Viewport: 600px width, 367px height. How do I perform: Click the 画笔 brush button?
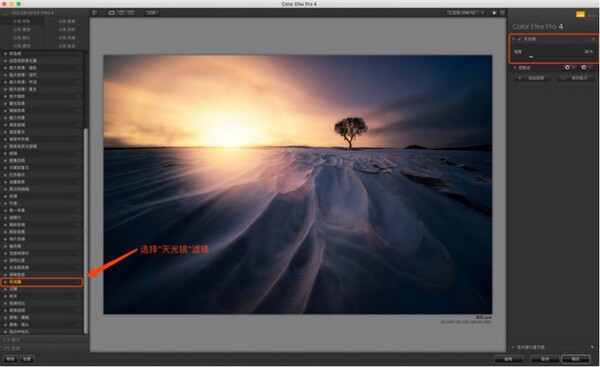tap(508, 359)
